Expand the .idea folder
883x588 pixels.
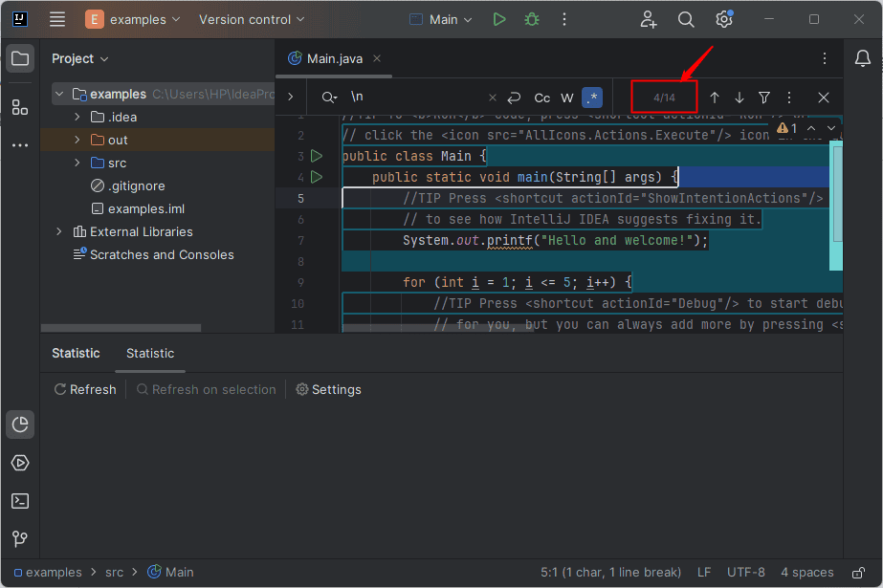[77, 117]
